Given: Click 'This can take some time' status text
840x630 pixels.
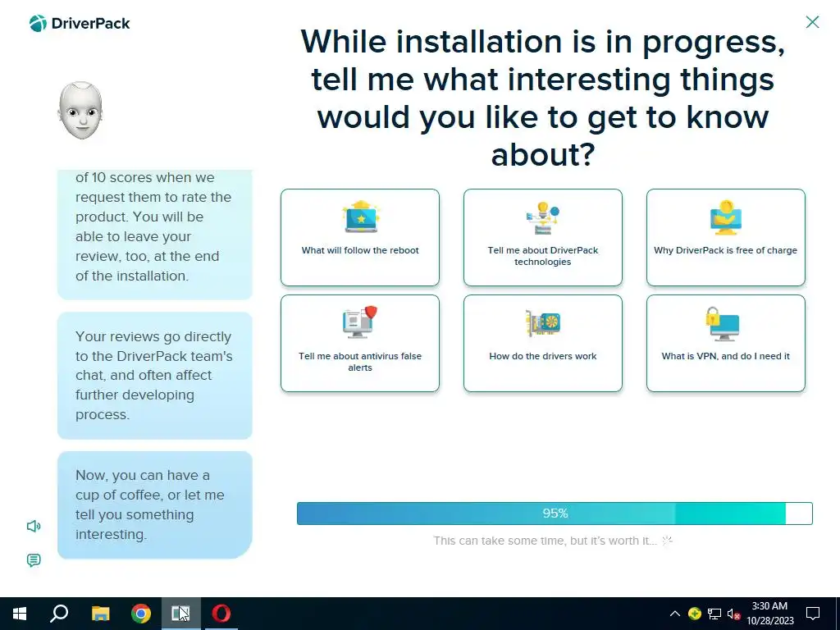Looking at the screenshot, I should coord(545,541).
